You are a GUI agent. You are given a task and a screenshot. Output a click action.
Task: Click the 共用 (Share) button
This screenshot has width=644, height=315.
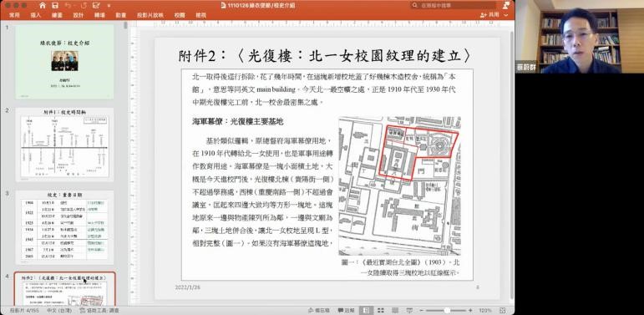pos(489,15)
